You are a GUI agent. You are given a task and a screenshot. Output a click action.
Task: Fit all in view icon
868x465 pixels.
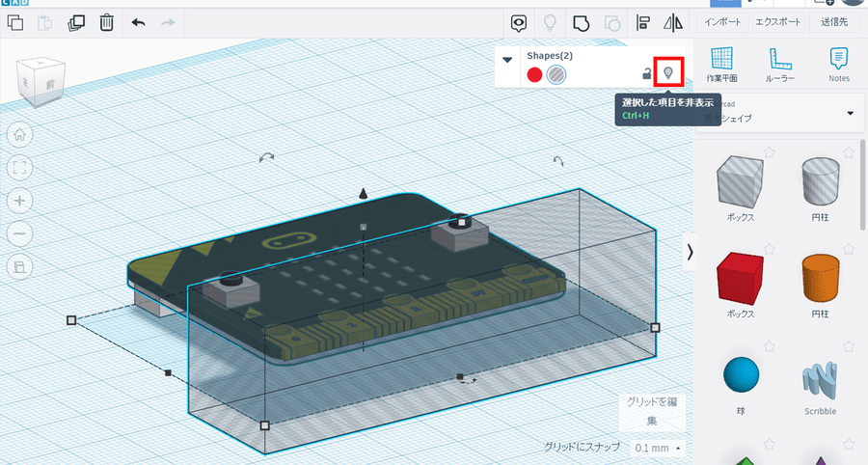coord(20,168)
